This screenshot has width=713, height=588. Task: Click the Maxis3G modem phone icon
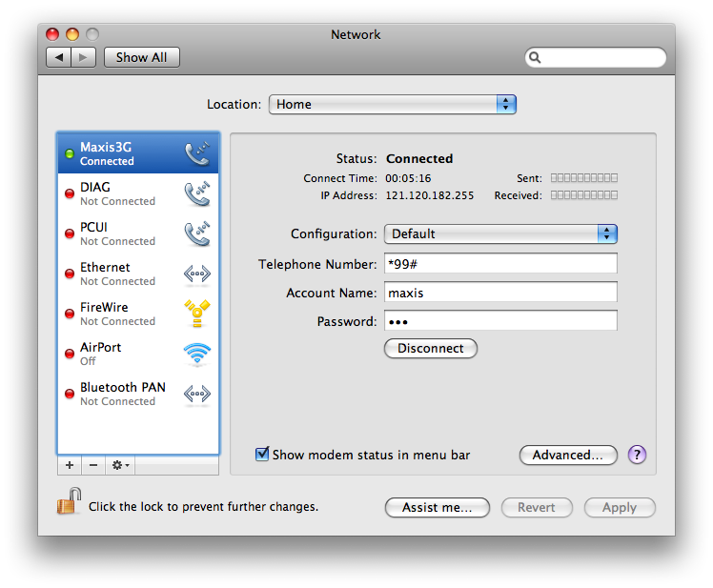tap(196, 153)
